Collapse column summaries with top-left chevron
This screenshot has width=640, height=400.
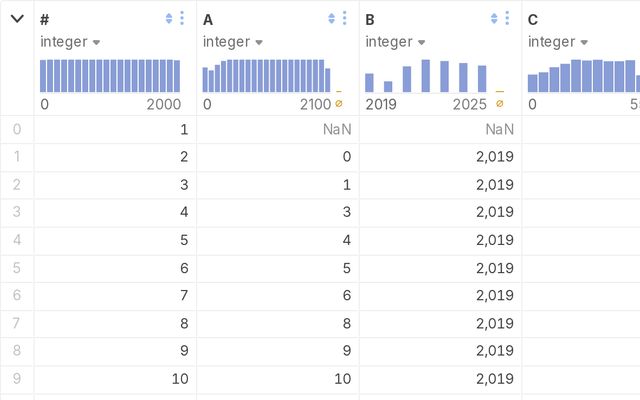pos(17,18)
